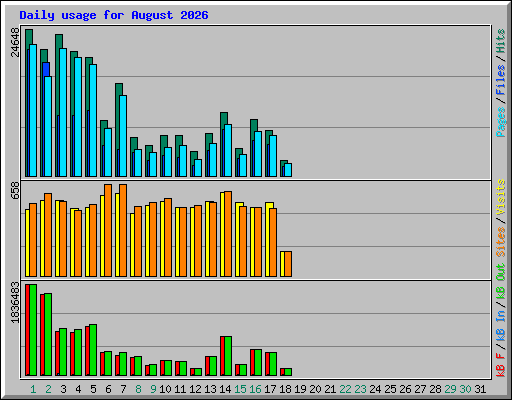512x400 pixels.
Task: Click the 24648 axis value
Action: tap(15, 42)
